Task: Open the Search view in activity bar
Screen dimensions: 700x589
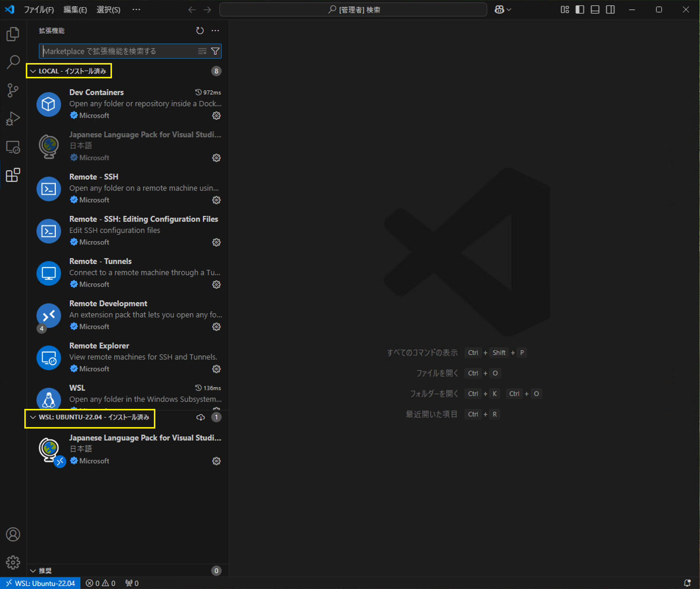Action: 13,62
